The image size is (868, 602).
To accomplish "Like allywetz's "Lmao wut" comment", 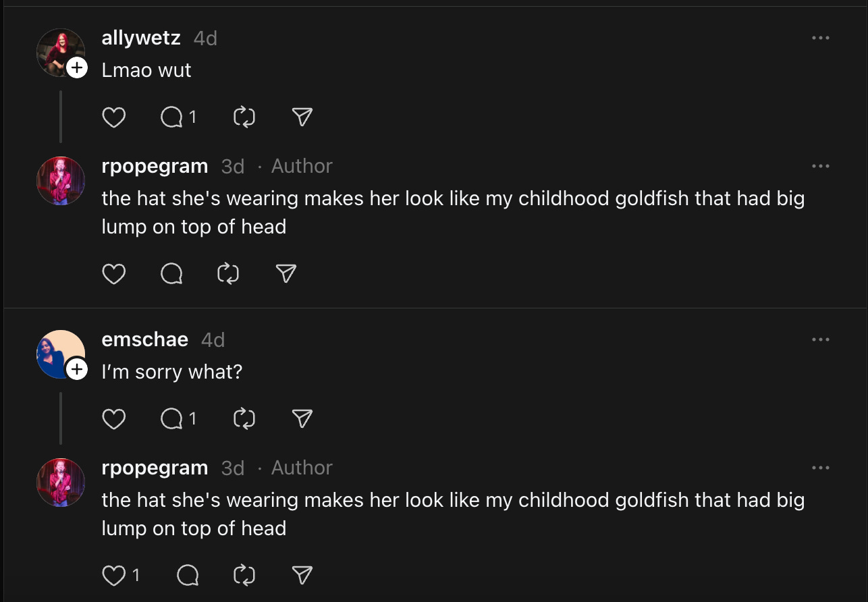I will point(113,118).
